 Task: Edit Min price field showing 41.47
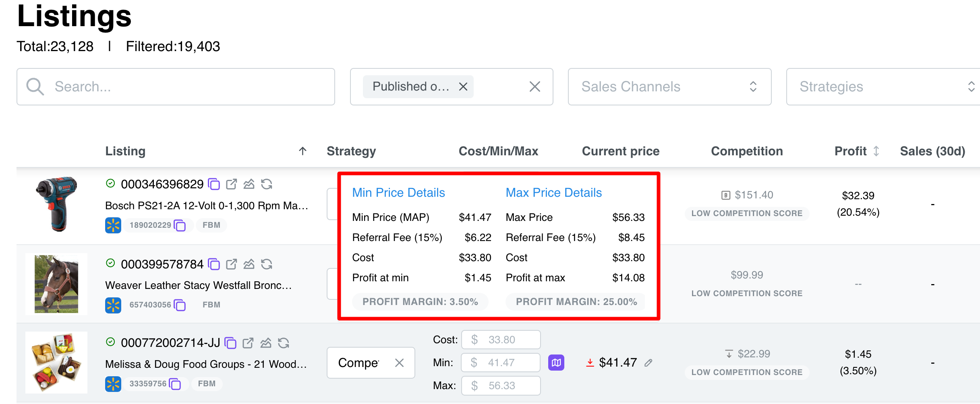[501, 363]
